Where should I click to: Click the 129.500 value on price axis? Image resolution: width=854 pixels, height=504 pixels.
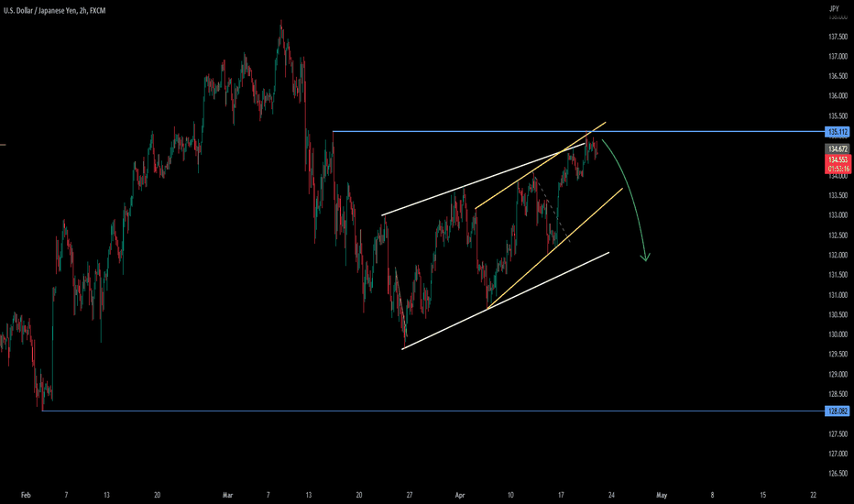838,354
